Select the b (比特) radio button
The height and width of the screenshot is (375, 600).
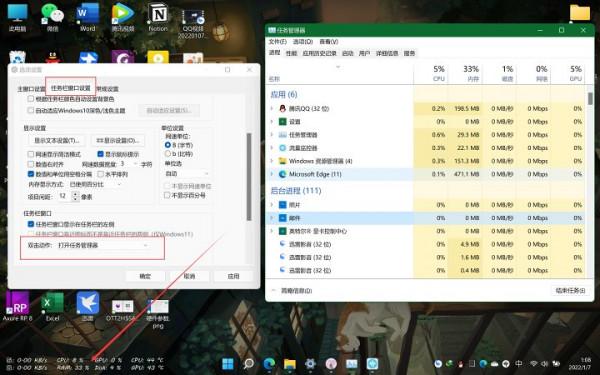point(168,154)
